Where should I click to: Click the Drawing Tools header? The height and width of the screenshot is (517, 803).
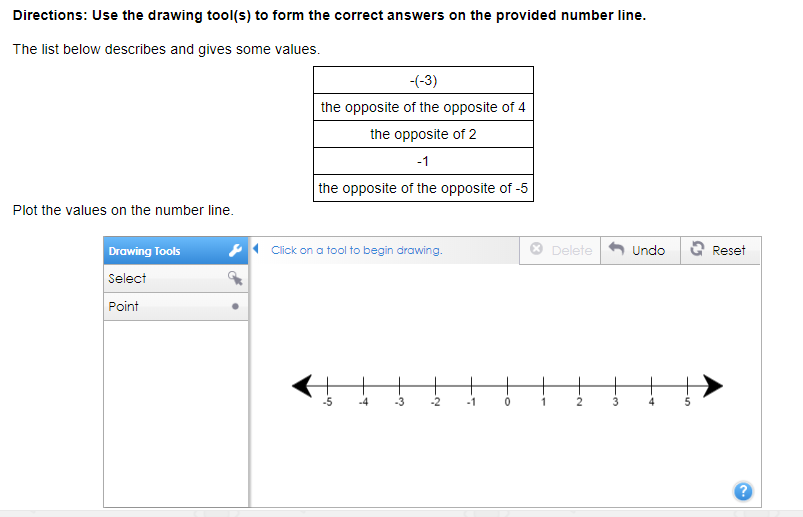pos(176,251)
